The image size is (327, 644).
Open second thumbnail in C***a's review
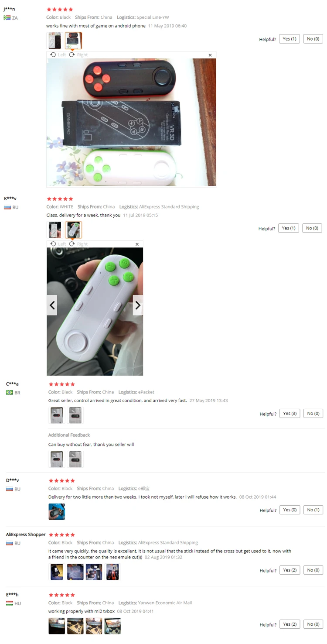pyautogui.click(x=75, y=415)
